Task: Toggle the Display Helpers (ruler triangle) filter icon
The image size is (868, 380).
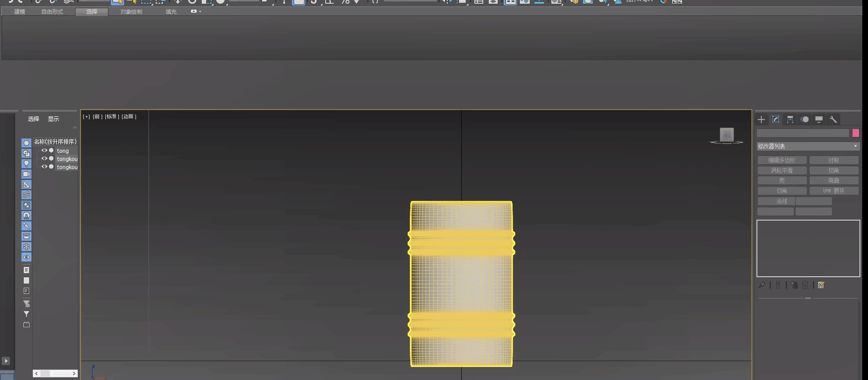Action: click(26, 185)
